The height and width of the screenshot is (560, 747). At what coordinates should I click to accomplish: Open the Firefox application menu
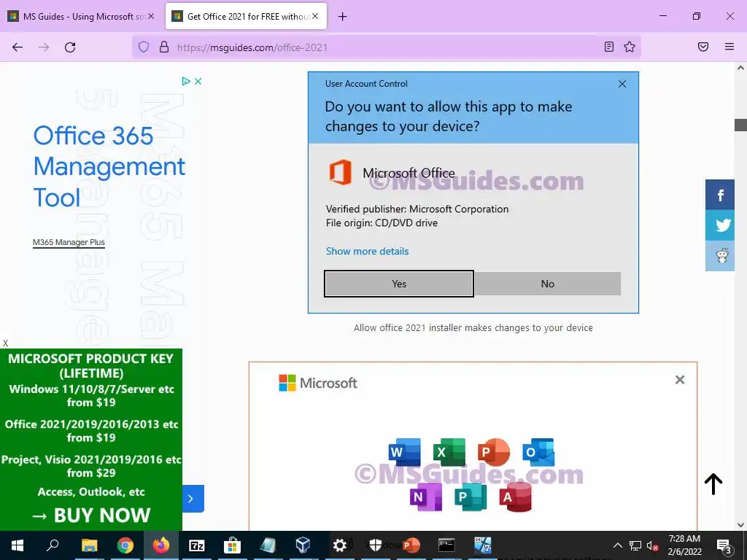729,47
